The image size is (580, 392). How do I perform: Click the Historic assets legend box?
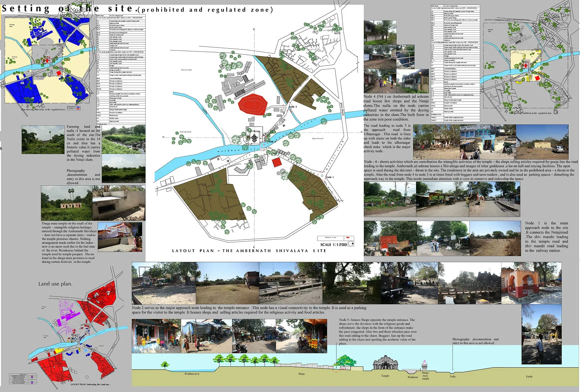[335, 237]
